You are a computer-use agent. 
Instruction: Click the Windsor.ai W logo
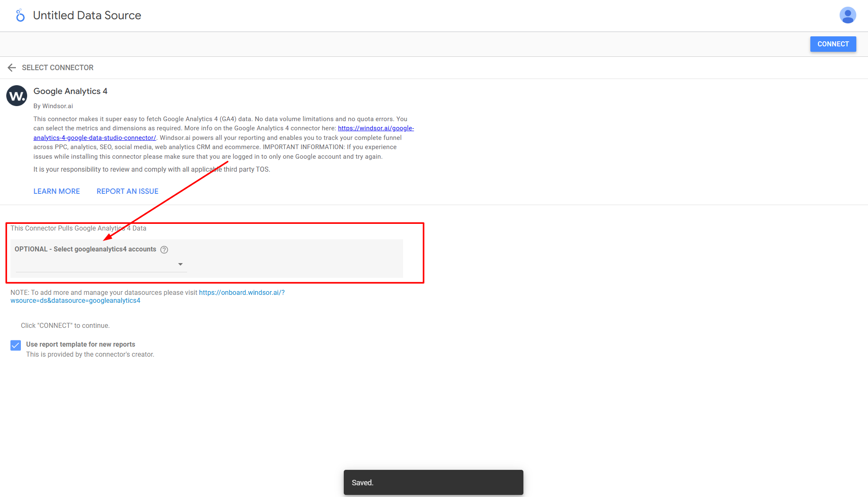(17, 96)
